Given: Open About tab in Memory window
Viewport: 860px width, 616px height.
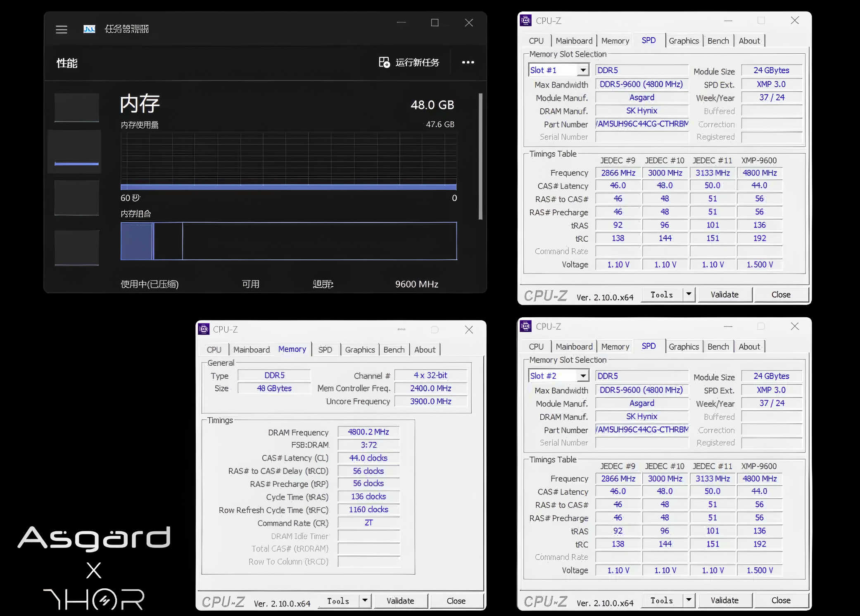Looking at the screenshot, I should 425,350.
